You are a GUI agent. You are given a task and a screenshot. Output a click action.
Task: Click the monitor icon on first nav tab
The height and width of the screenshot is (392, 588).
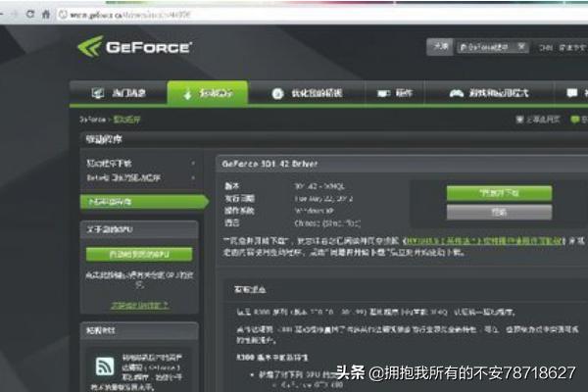pyautogui.click(x=98, y=93)
